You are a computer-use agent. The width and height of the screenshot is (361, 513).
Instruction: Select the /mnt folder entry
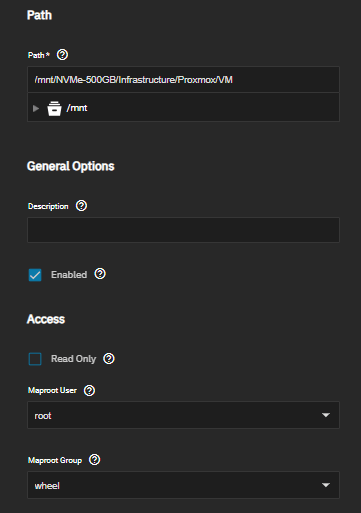pos(77,108)
